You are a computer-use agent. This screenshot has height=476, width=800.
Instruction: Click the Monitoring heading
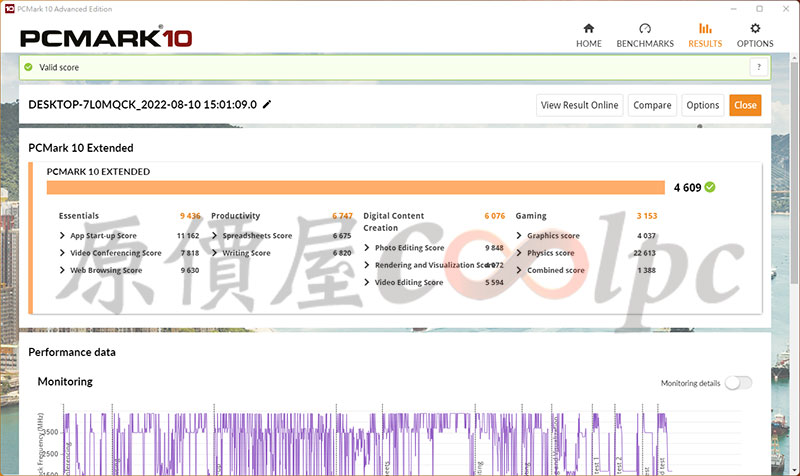coord(65,382)
